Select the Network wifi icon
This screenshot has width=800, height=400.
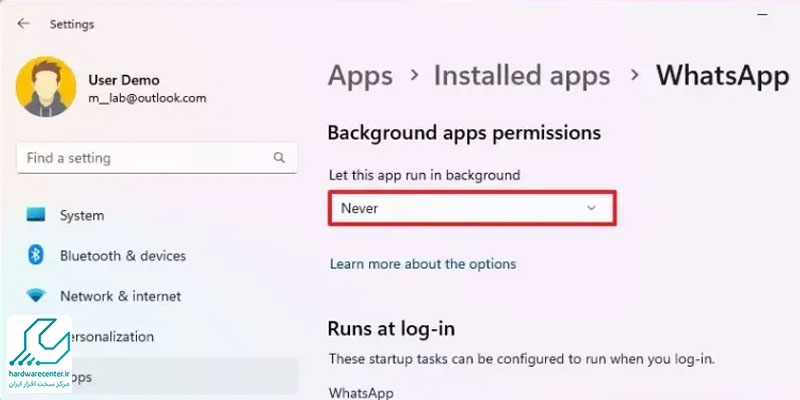pos(36,296)
